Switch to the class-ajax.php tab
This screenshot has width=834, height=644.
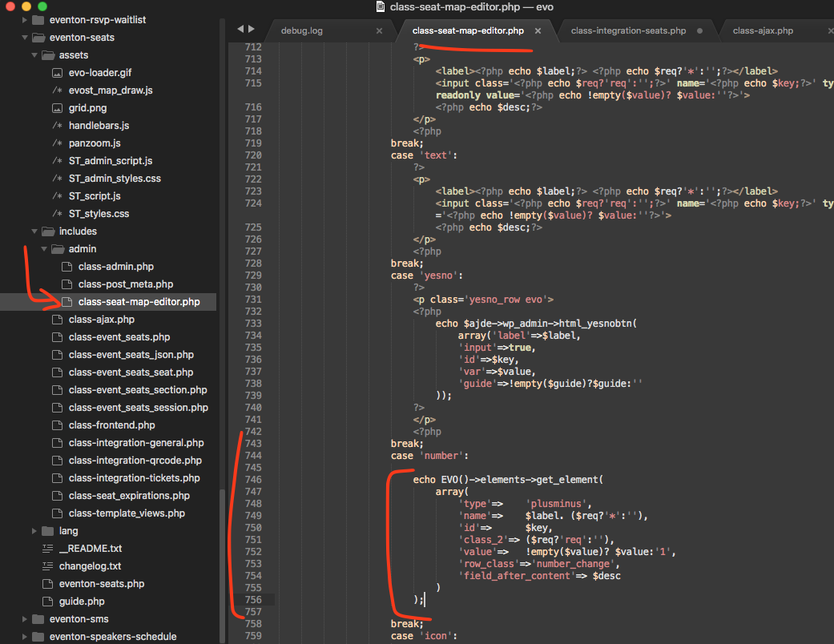(x=762, y=31)
